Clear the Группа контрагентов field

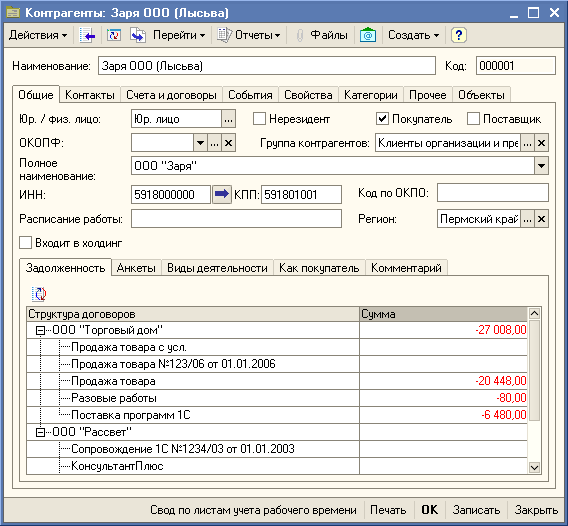pos(542,143)
